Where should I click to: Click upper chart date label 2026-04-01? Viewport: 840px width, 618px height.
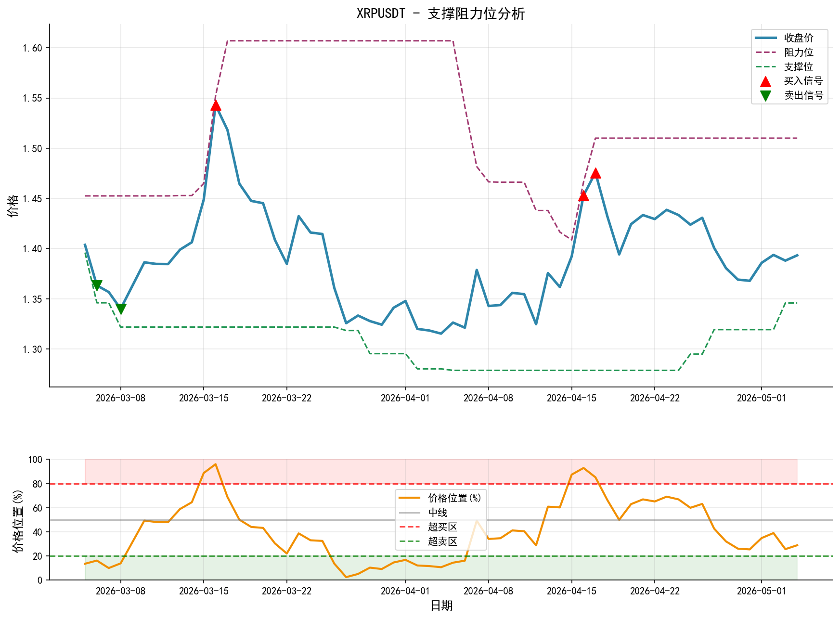pyautogui.click(x=405, y=398)
